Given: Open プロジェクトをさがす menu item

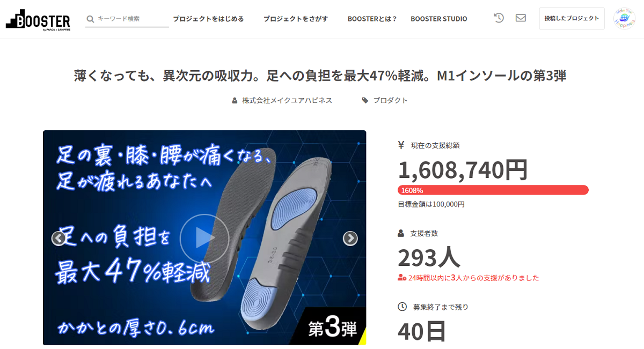Looking at the screenshot, I should [296, 19].
